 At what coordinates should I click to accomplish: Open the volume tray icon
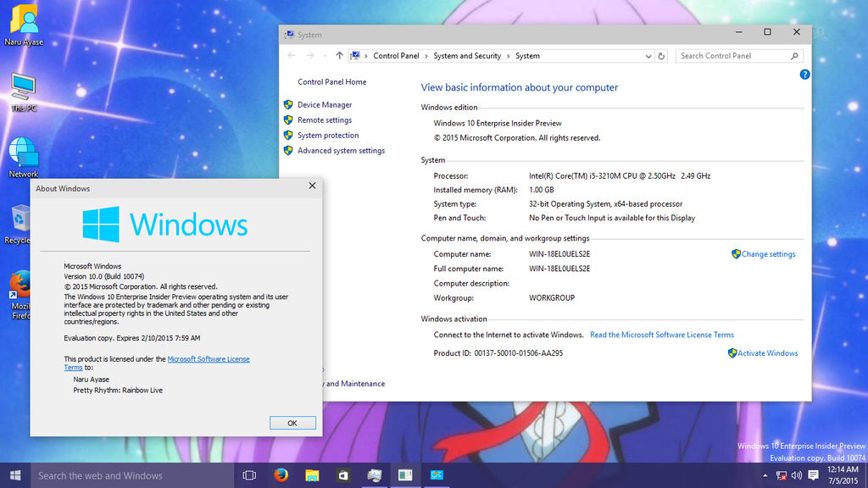point(797,475)
